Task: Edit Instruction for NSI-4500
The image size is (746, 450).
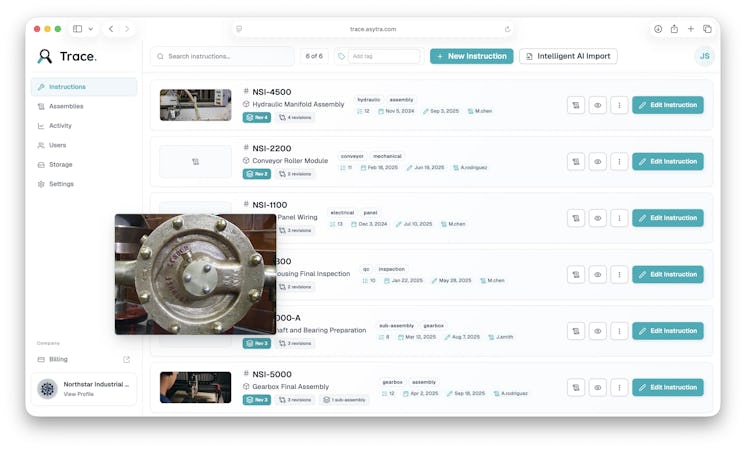Action: click(667, 105)
